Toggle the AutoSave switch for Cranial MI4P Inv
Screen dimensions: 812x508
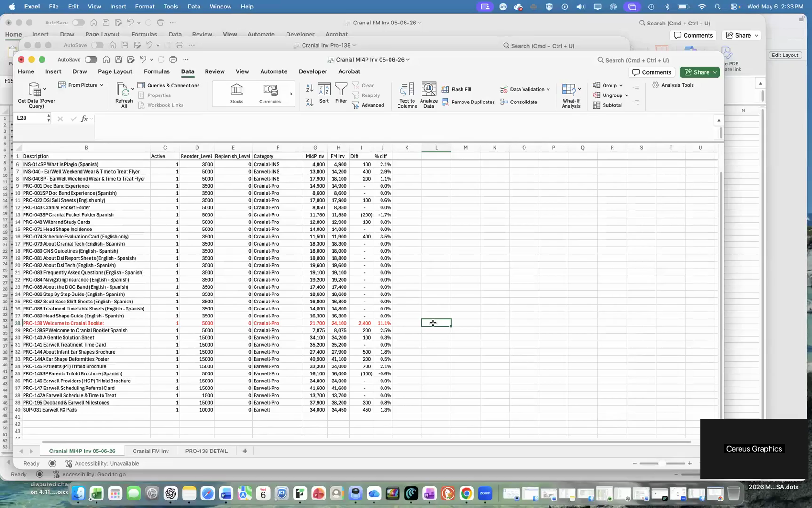click(x=91, y=60)
